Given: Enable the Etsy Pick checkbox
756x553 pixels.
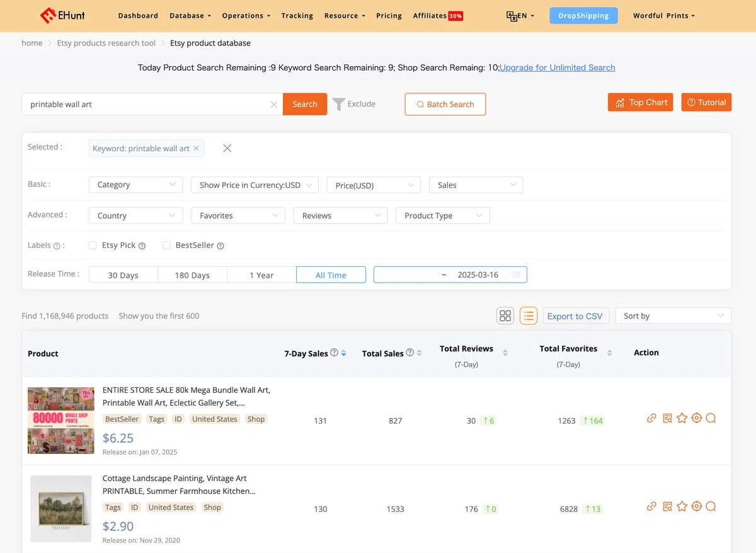Looking at the screenshot, I should [93, 245].
